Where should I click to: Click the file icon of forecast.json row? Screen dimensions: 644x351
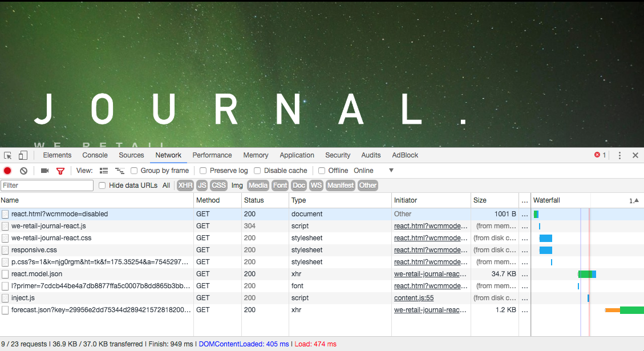click(x=5, y=310)
